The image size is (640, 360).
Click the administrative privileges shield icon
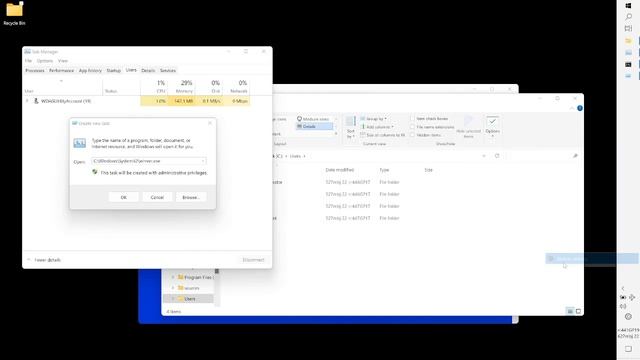pos(95,172)
